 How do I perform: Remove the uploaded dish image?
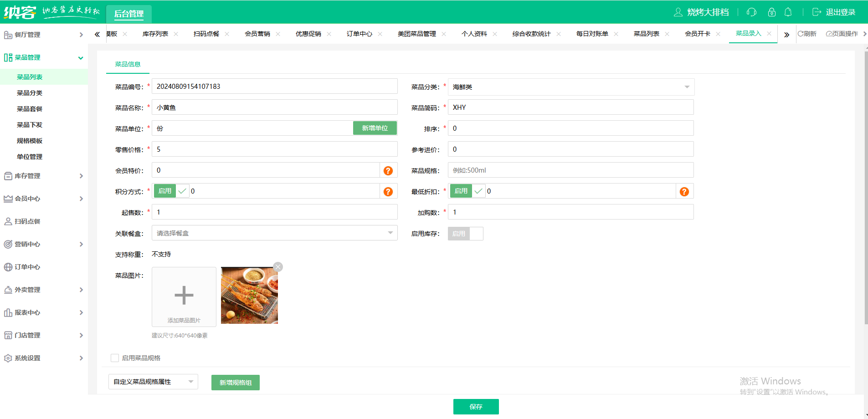click(x=278, y=267)
